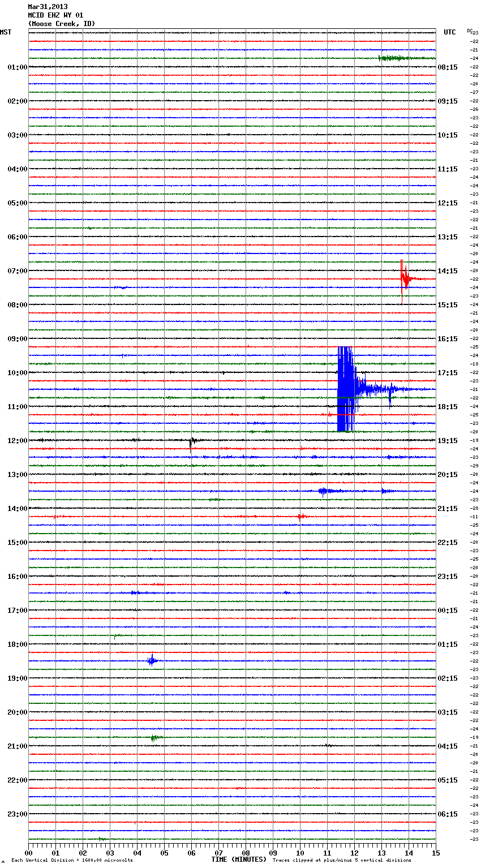
Task: Click the black spike on the 12:00 MST trace
Action: (191, 441)
